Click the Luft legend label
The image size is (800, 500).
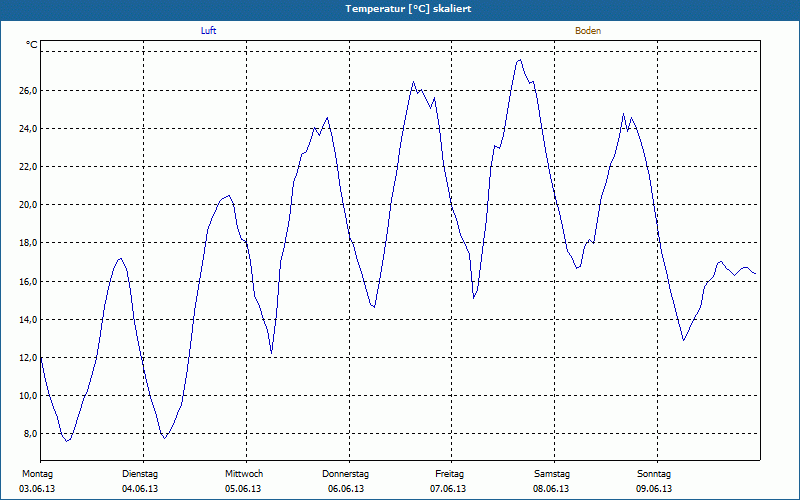(x=208, y=31)
